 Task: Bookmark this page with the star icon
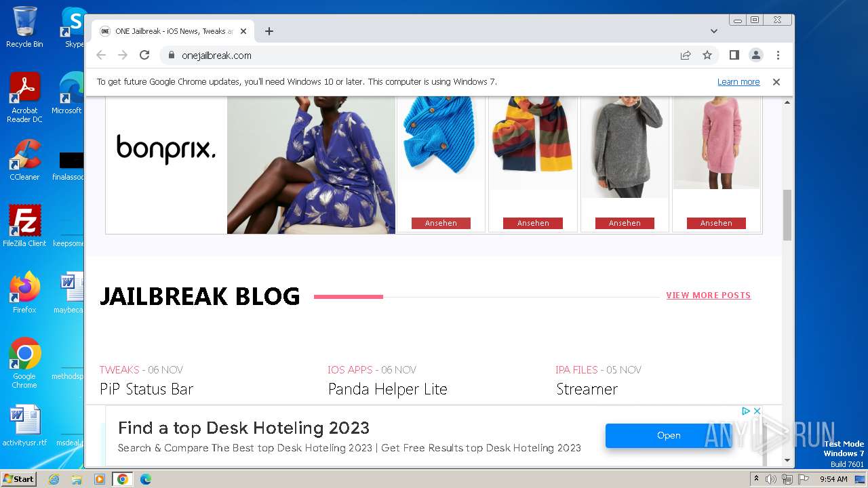[707, 56]
